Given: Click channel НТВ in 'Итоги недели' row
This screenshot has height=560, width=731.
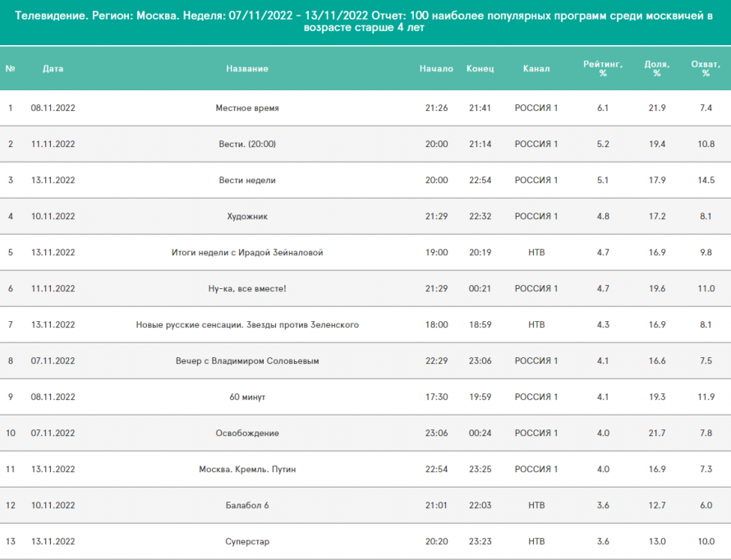Looking at the screenshot, I should tap(536, 253).
